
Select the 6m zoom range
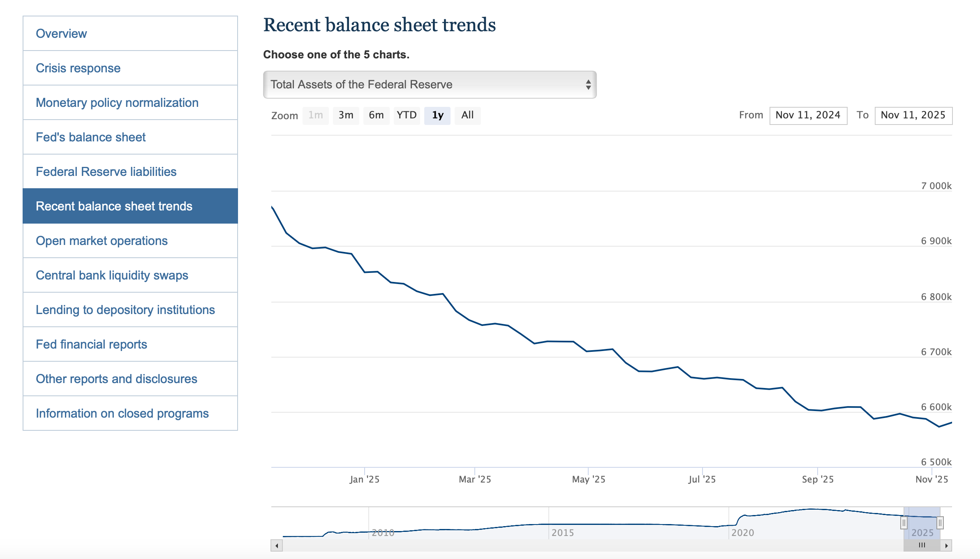click(376, 115)
